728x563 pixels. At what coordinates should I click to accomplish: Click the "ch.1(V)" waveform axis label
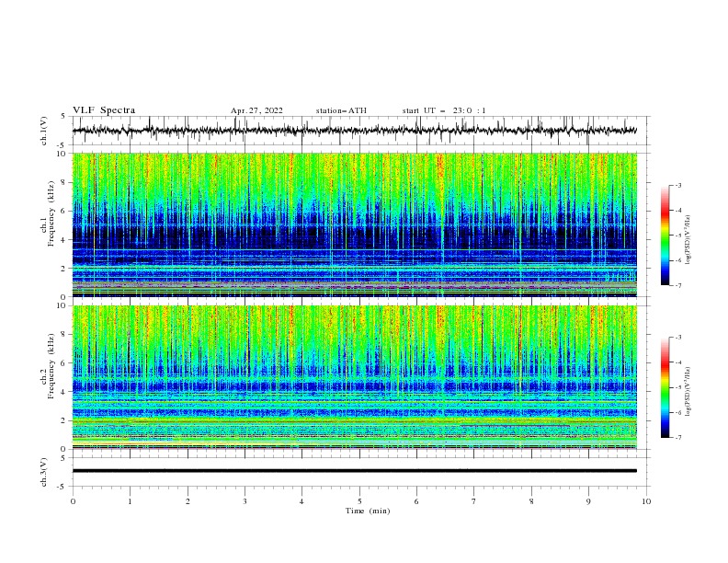44,131
